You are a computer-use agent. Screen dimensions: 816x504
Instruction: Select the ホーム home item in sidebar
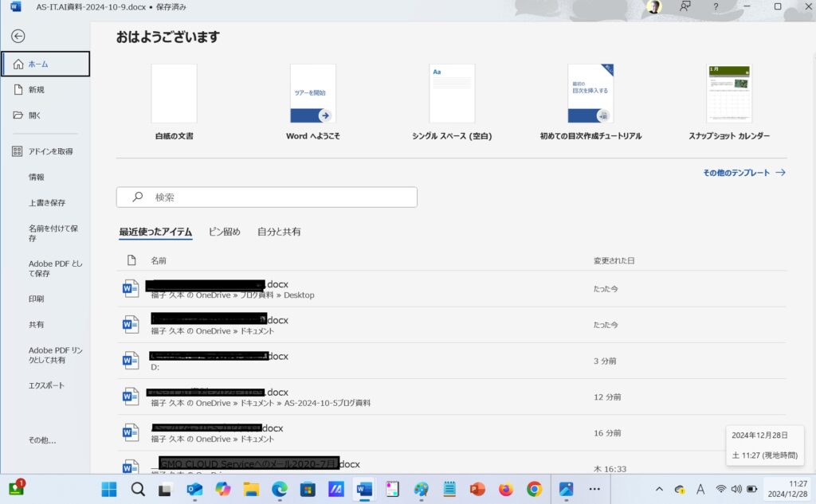[x=45, y=64]
